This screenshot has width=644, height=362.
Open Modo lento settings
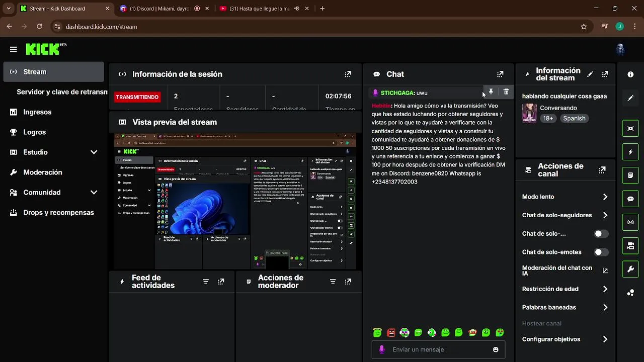[x=566, y=197]
